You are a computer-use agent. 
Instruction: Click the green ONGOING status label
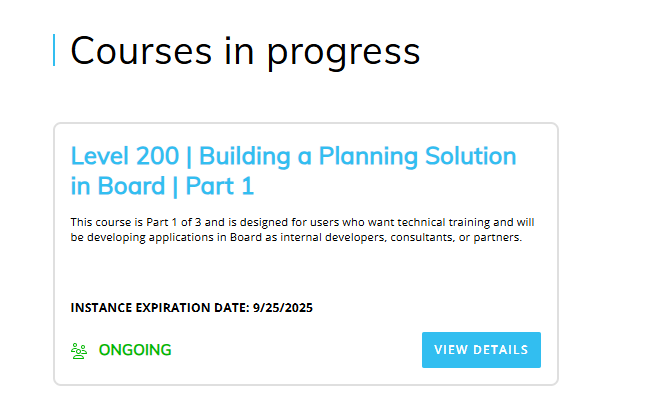coord(135,350)
